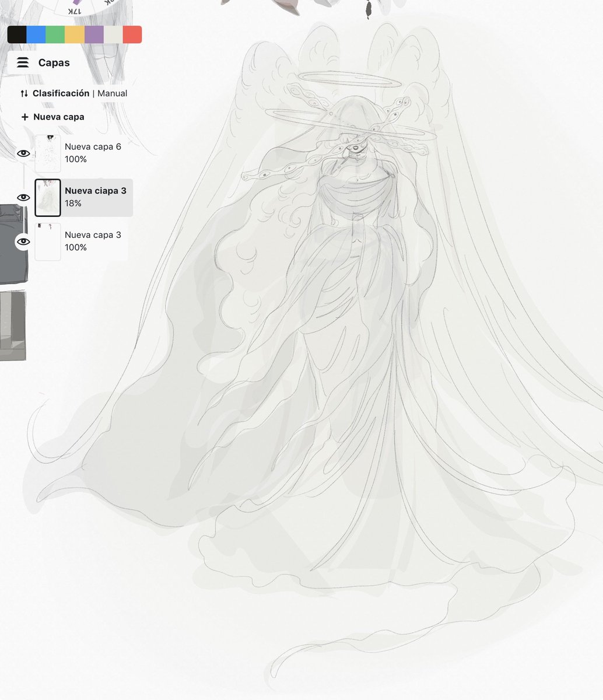The height and width of the screenshot is (700, 603).
Task: Click the Clasificación label
Action: (x=61, y=93)
